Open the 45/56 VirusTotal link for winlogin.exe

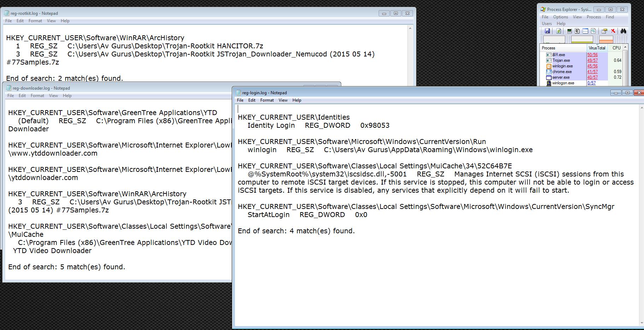click(x=592, y=66)
